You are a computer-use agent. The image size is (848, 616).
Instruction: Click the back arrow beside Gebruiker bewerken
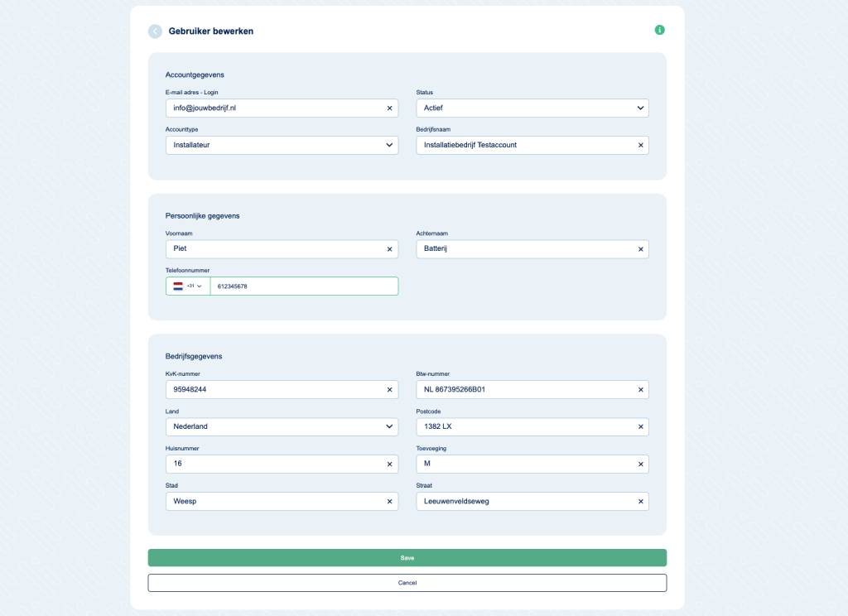pos(155,31)
